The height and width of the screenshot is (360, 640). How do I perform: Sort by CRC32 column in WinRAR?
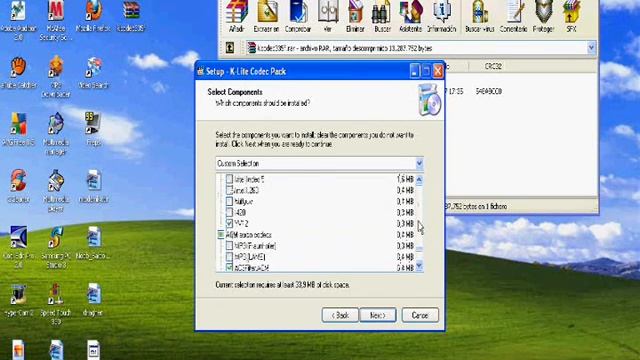pos(493,66)
